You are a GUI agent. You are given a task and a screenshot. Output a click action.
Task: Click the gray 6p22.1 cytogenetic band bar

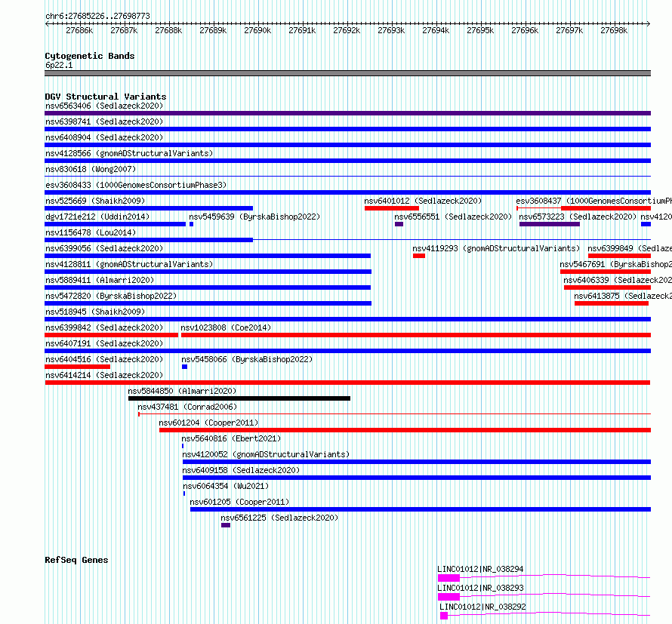(347, 73)
